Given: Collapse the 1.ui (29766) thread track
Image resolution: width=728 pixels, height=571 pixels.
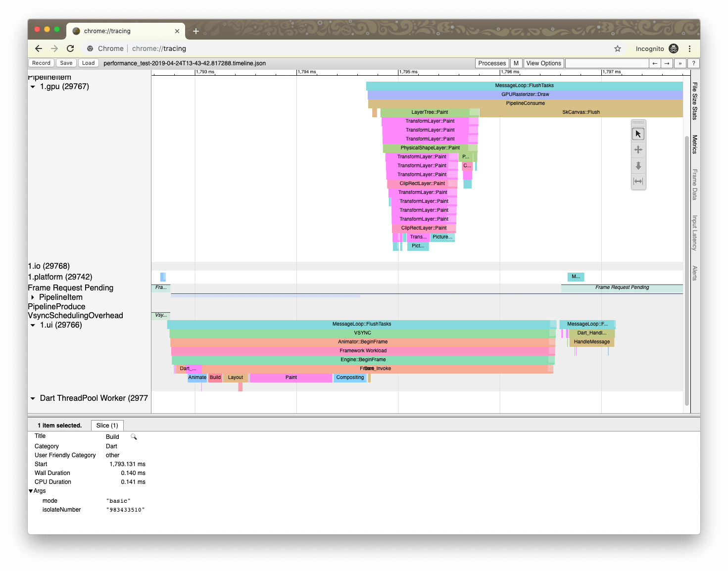Looking at the screenshot, I should (x=33, y=325).
